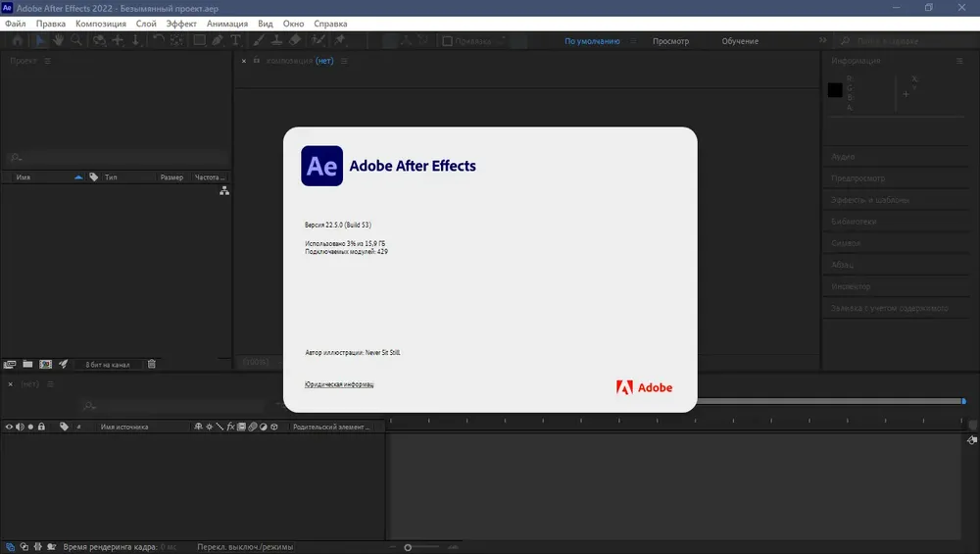Delete selected item with trash icon
The width and height of the screenshot is (980, 554).
coord(151,364)
